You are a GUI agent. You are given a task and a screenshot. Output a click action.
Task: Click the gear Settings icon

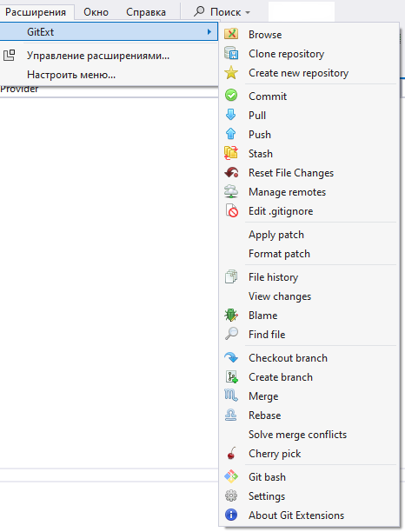(x=231, y=495)
